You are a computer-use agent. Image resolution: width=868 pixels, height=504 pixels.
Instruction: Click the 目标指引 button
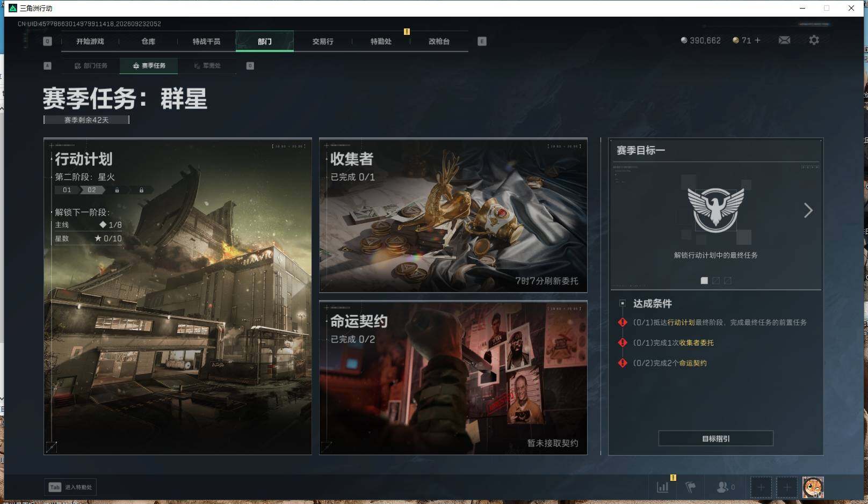pos(716,439)
